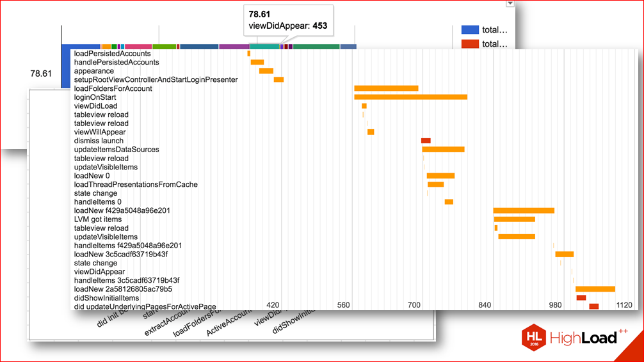Select the viewDidLoad row label
This screenshot has height=362, width=644.
(x=95, y=106)
